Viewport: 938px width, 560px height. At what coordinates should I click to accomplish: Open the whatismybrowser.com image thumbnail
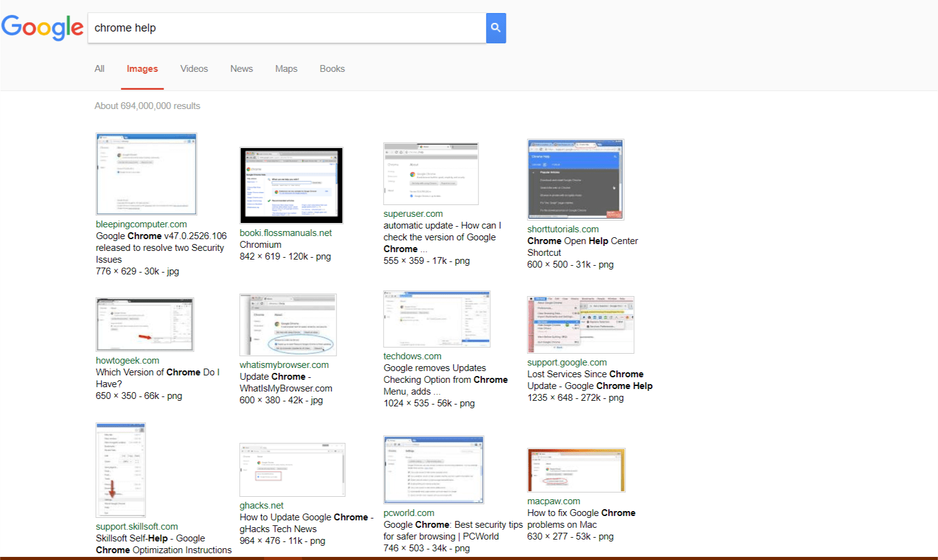(288, 325)
